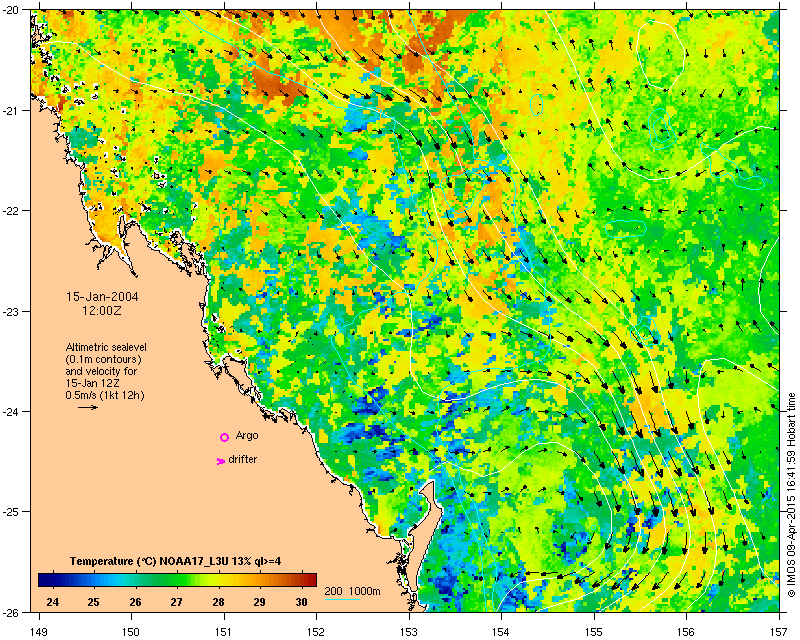Image resolution: width=800 pixels, height=640 pixels.
Task: Click the '(0.1m contours)' caption line
Action: coord(104,359)
